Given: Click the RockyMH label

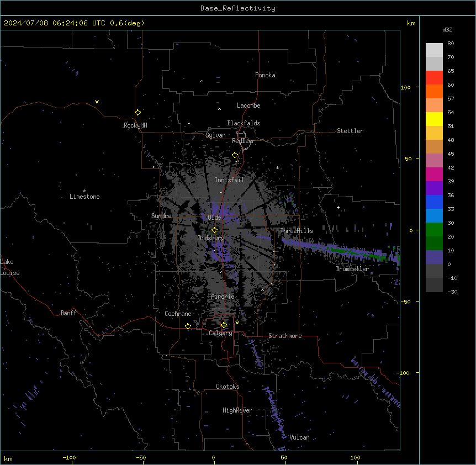Looking at the screenshot, I should (135, 125).
